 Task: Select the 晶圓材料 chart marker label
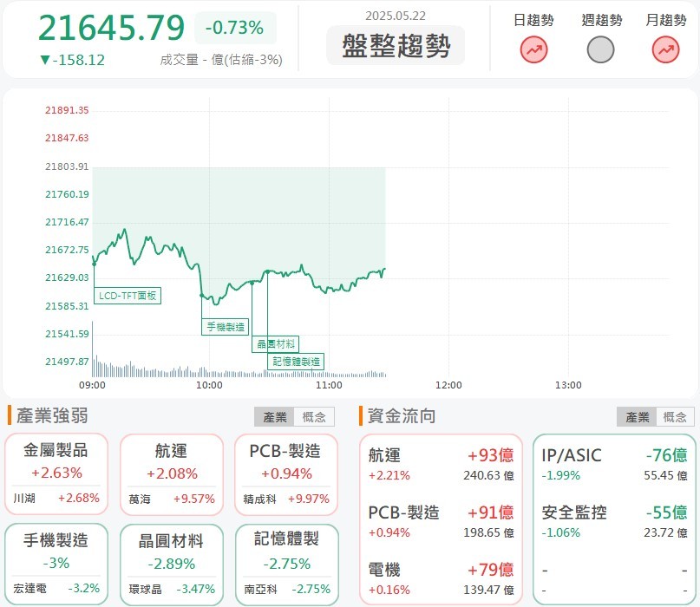(276, 344)
